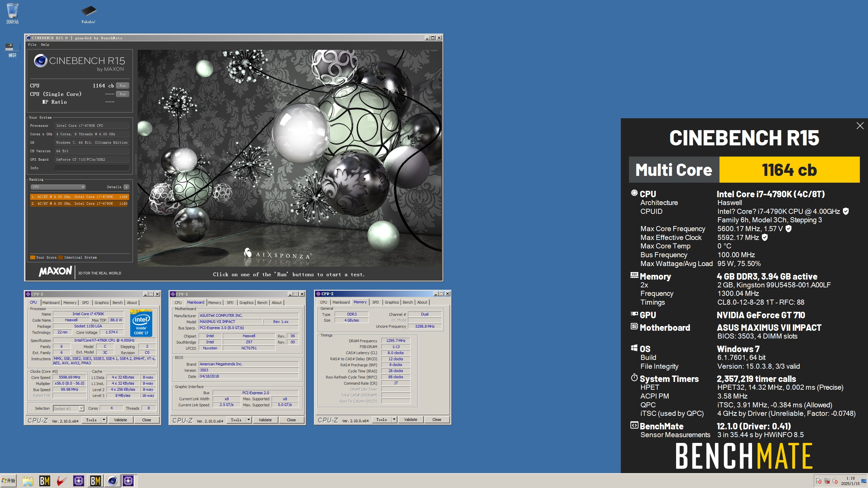Click the Memory module icon in BenchMate panel
This screenshot has width=868, height=488.
click(x=634, y=275)
